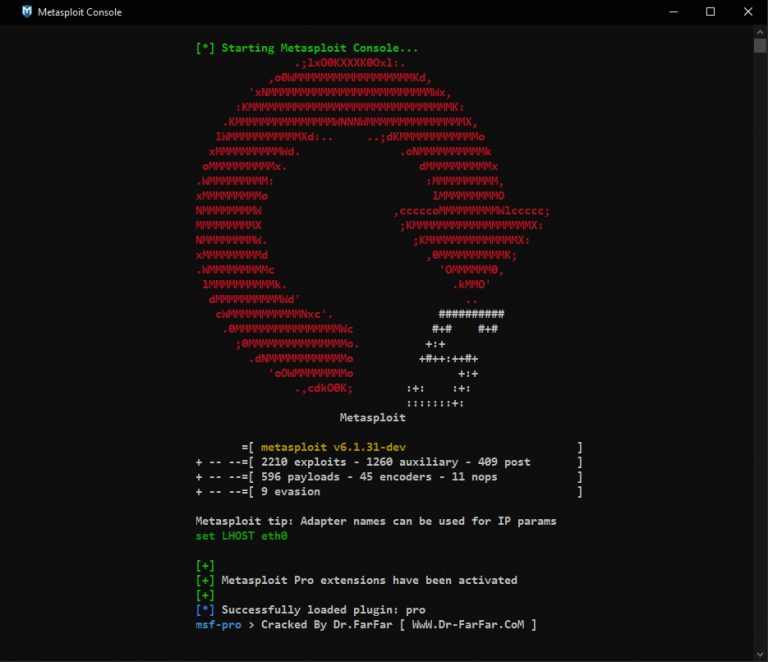The height and width of the screenshot is (662, 768).
Task: Click the Metasploit Console app icon
Action: [27, 11]
